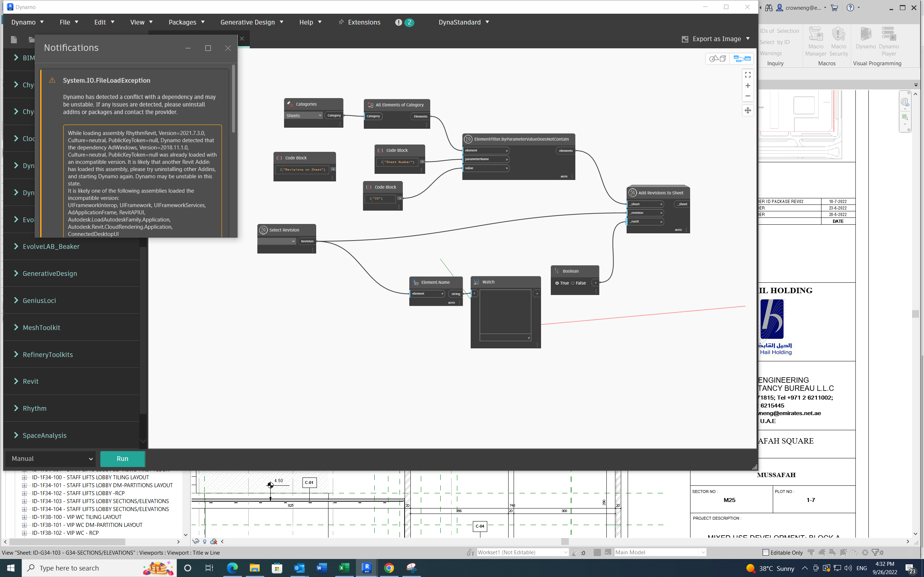
Task: Open the Generative Design menu
Action: pos(247,22)
